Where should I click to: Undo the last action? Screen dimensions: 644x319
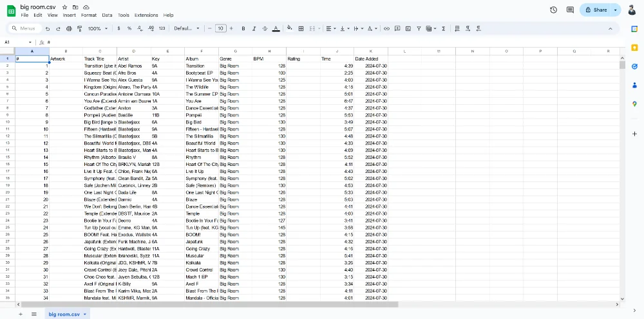pos(48,29)
